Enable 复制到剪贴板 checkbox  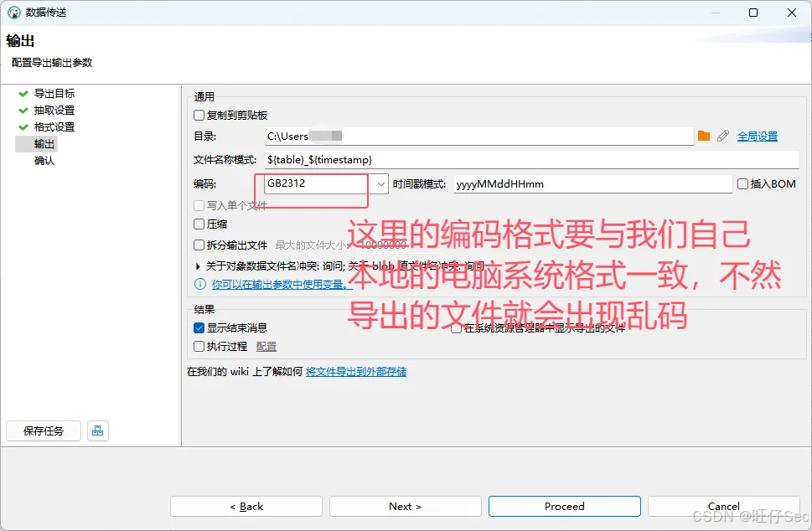199,115
